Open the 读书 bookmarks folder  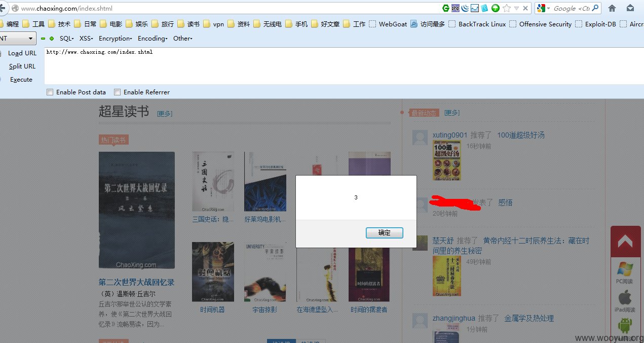point(188,24)
